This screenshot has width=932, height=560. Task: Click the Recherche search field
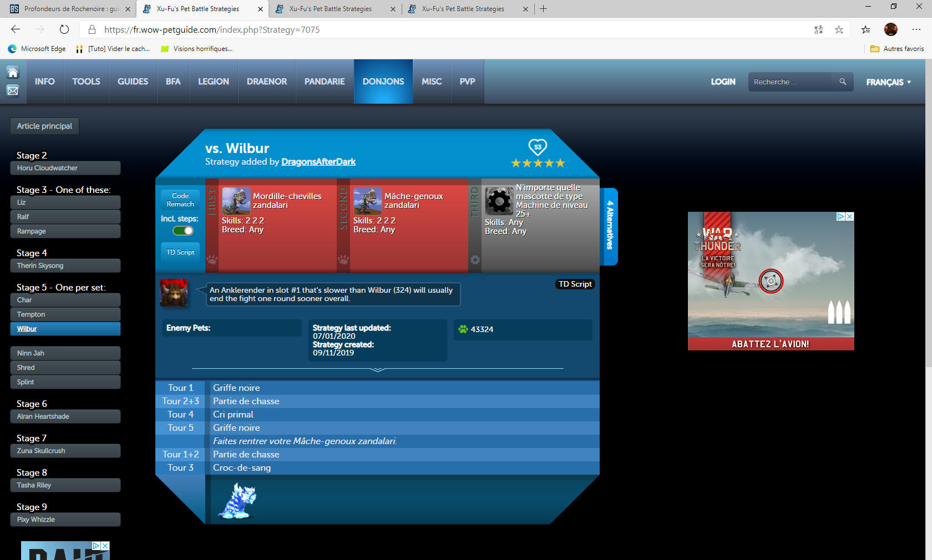790,82
